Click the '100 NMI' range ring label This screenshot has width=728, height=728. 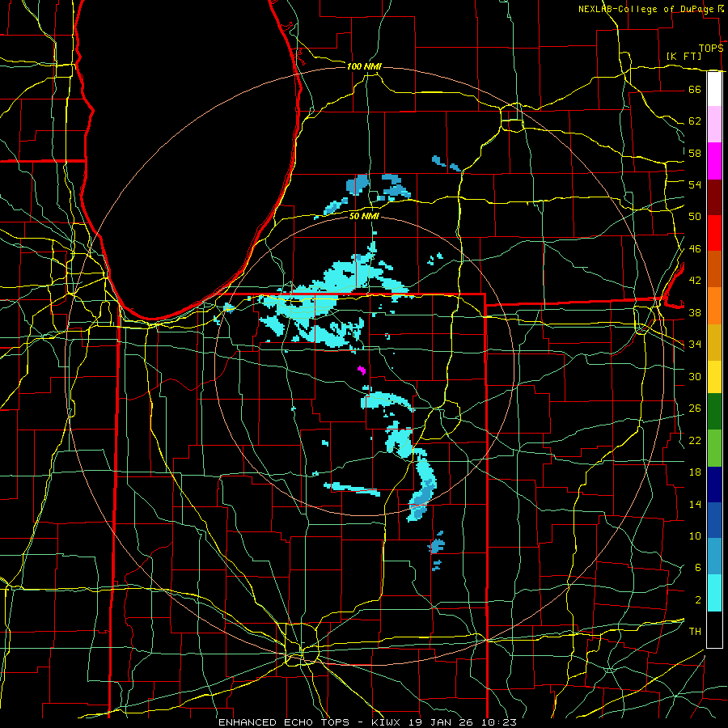[364, 66]
